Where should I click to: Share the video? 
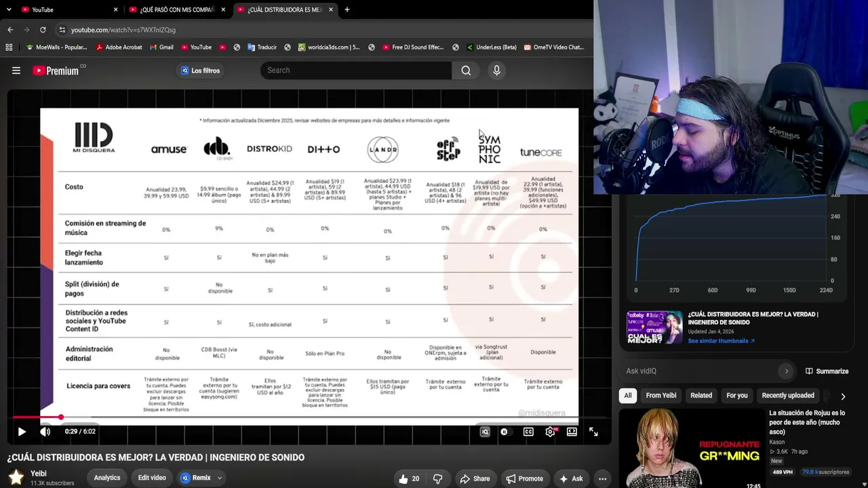coord(475,479)
